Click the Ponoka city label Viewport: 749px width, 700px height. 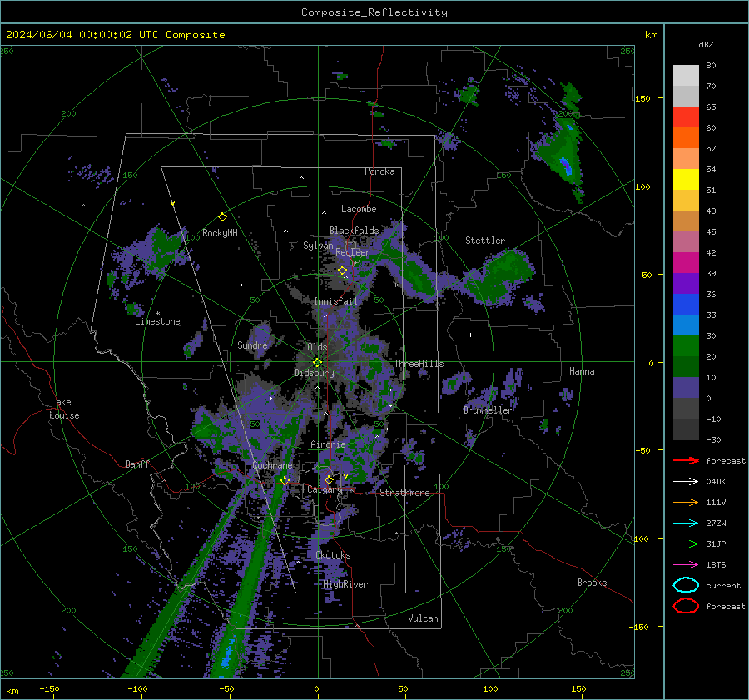point(379,171)
